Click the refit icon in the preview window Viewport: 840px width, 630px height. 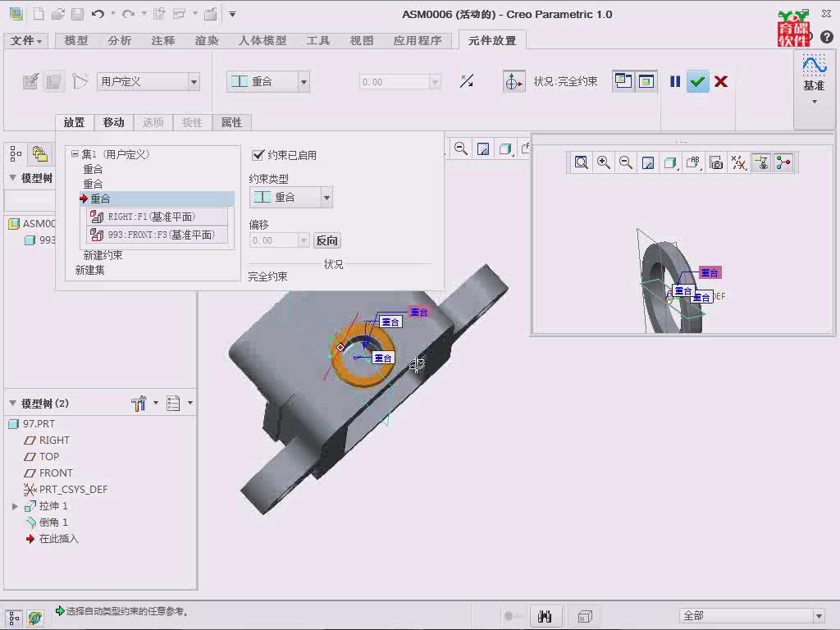(582, 162)
